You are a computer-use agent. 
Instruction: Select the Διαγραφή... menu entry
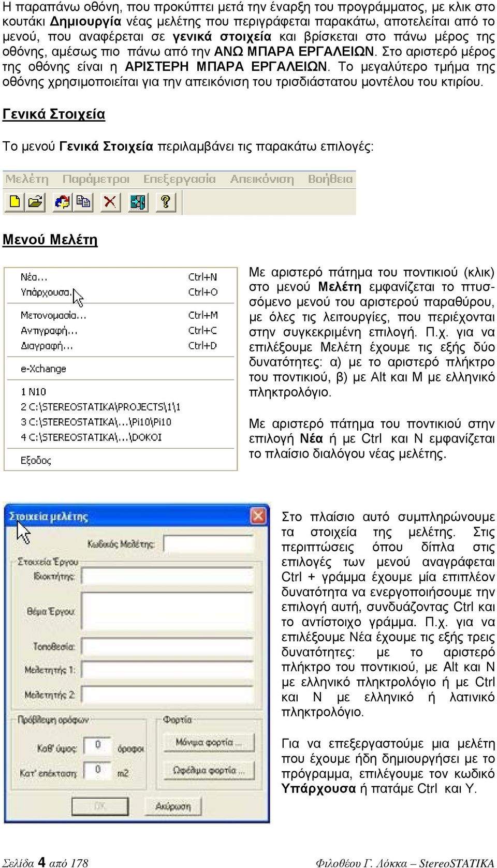tap(119, 346)
